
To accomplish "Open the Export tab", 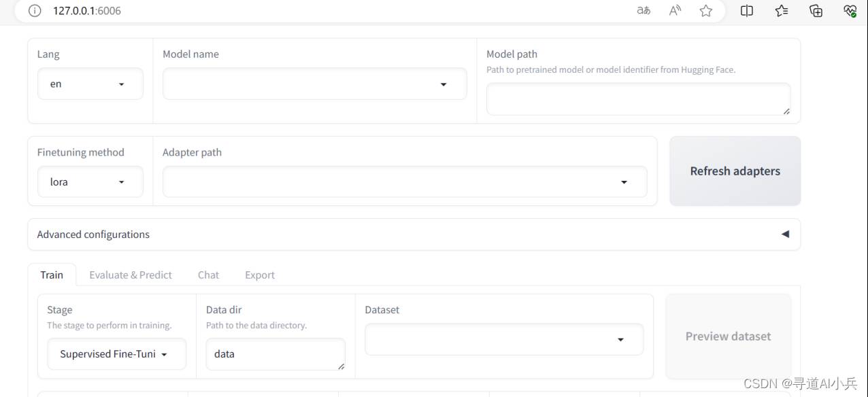I will click(260, 275).
